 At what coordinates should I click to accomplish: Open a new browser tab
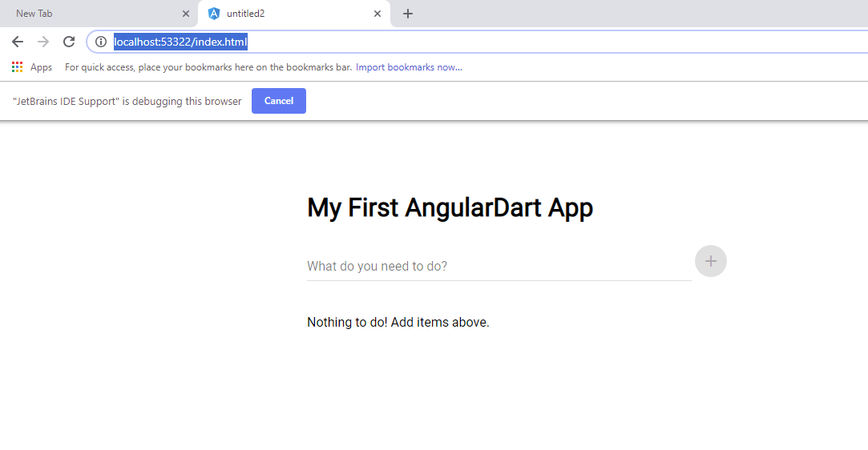coord(408,14)
